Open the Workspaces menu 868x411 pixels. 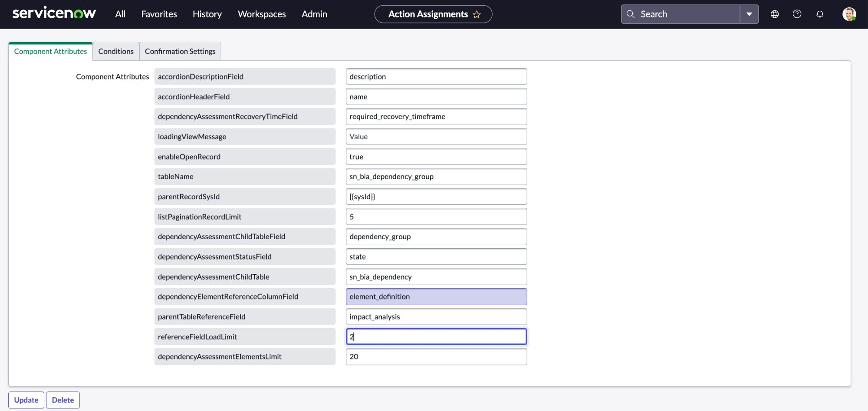pyautogui.click(x=262, y=14)
